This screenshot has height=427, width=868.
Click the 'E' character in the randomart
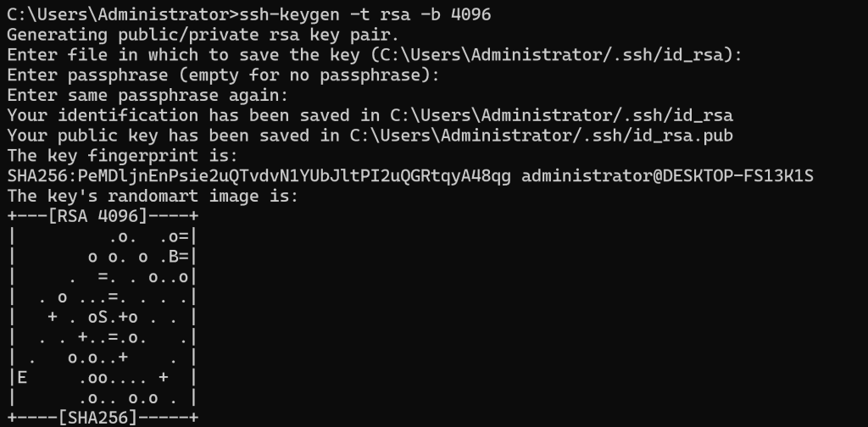[x=22, y=378]
